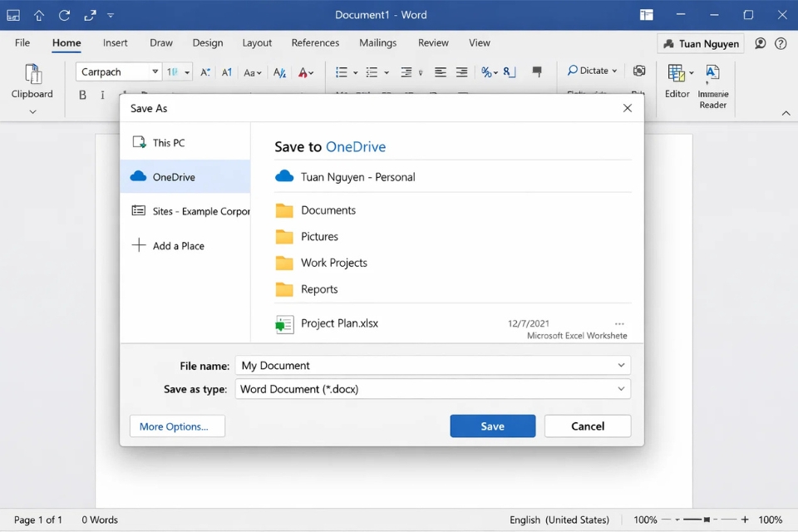This screenshot has width=798, height=532.
Task: Open Immersive Reader
Action: point(713,83)
